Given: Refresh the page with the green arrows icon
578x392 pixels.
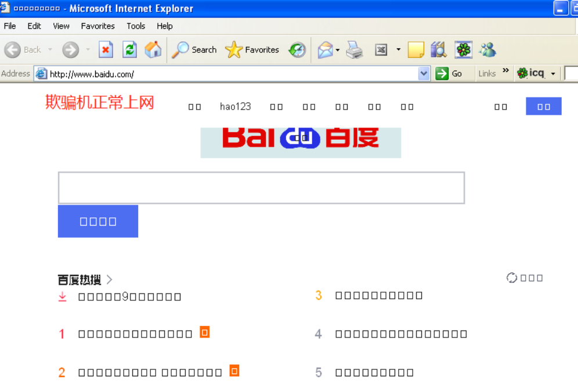Looking at the screenshot, I should 130,50.
